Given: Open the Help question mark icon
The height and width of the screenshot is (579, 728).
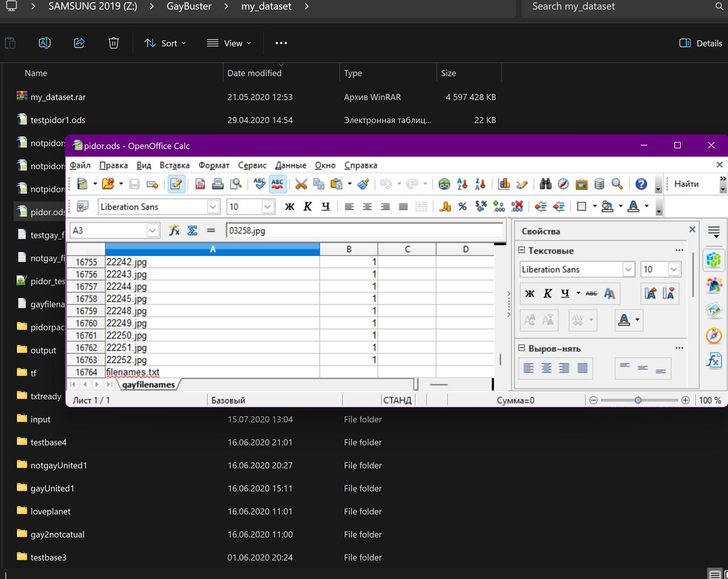Looking at the screenshot, I should coord(641,184).
